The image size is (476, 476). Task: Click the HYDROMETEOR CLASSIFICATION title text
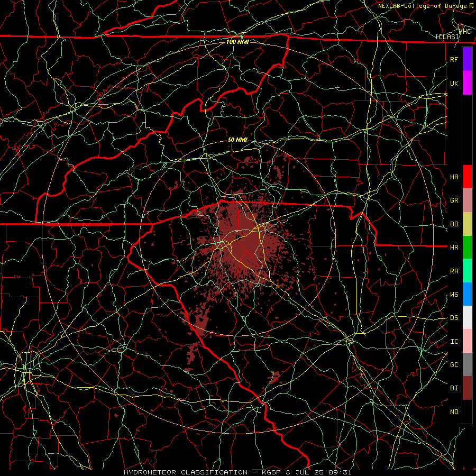click(186, 472)
